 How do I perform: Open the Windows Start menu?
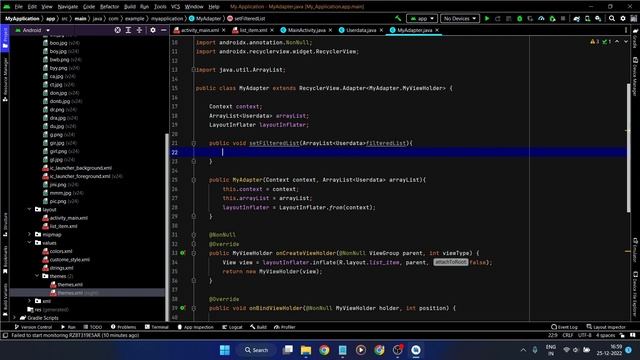click(x=224, y=350)
